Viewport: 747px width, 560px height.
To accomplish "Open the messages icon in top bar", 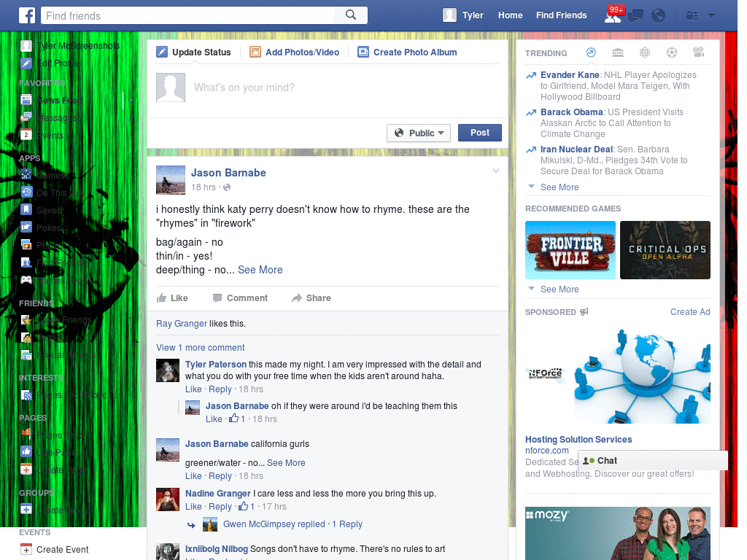I will click(x=635, y=16).
